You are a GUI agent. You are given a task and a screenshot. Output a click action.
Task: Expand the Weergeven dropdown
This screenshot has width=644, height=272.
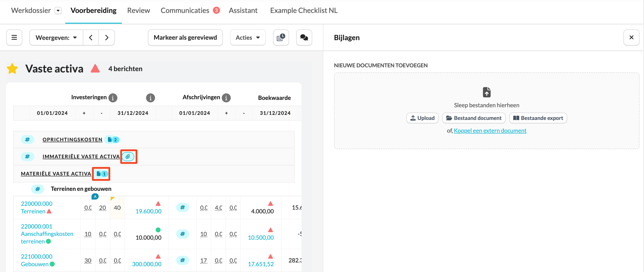56,37
